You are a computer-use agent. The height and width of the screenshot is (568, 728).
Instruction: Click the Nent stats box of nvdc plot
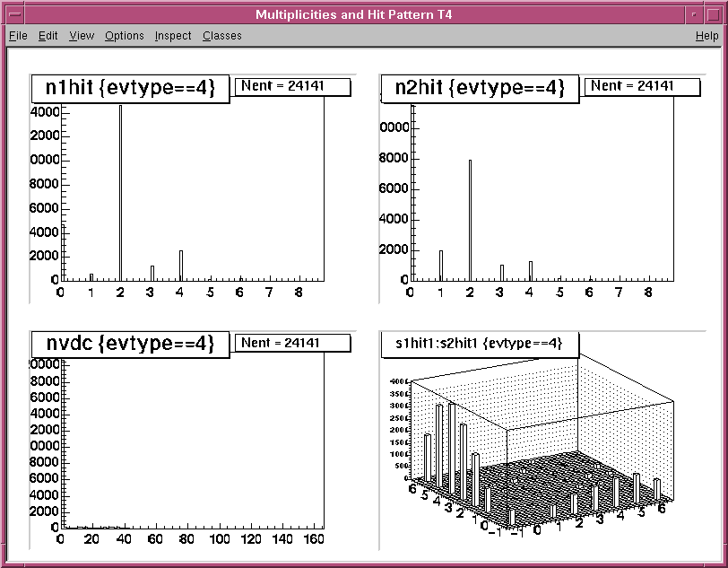click(x=292, y=343)
